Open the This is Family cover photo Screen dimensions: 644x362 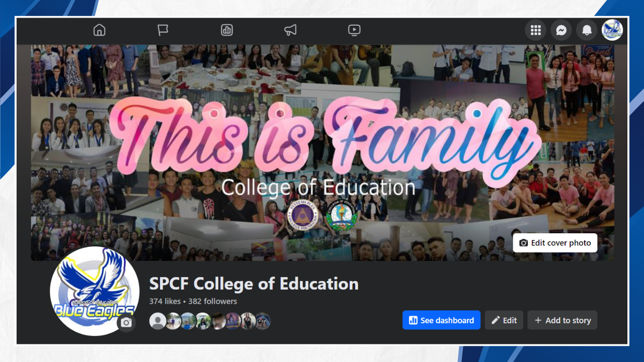[x=323, y=153]
